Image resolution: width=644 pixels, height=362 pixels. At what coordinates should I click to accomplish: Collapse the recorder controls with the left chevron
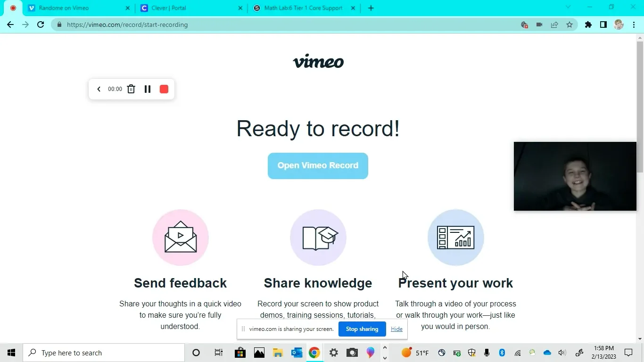tap(99, 89)
